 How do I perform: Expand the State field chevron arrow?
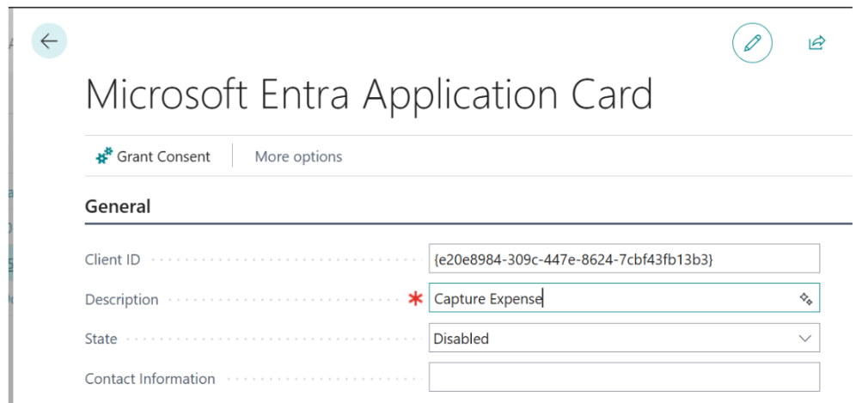click(x=805, y=339)
